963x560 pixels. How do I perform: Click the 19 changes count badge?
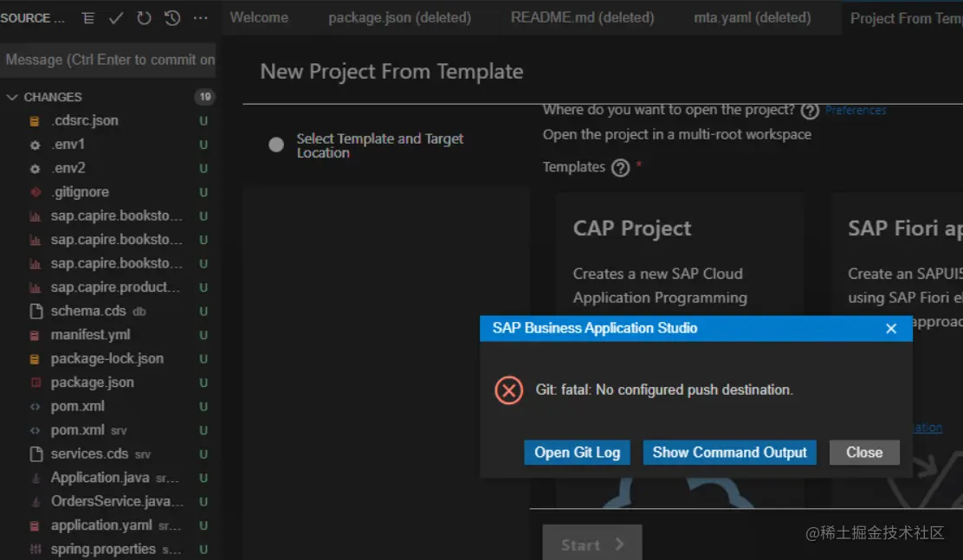coord(204,96)
